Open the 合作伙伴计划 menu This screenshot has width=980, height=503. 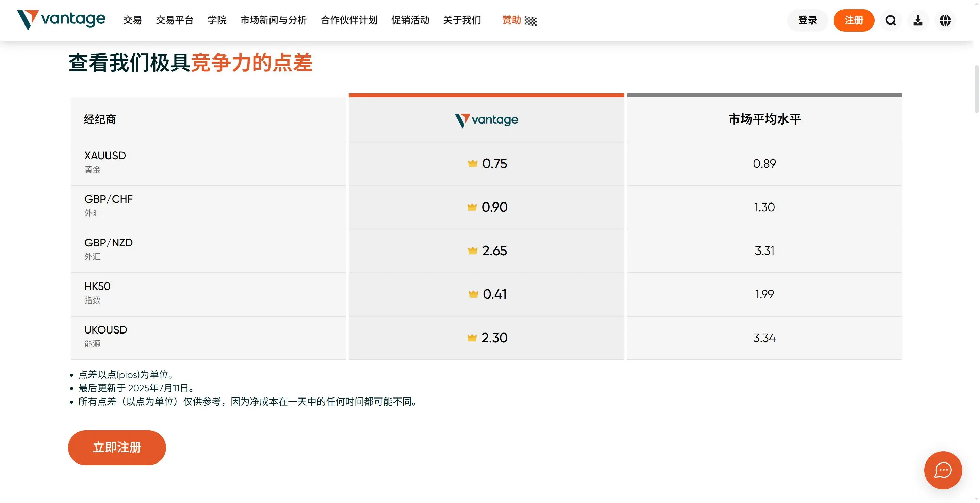point(349,20)
